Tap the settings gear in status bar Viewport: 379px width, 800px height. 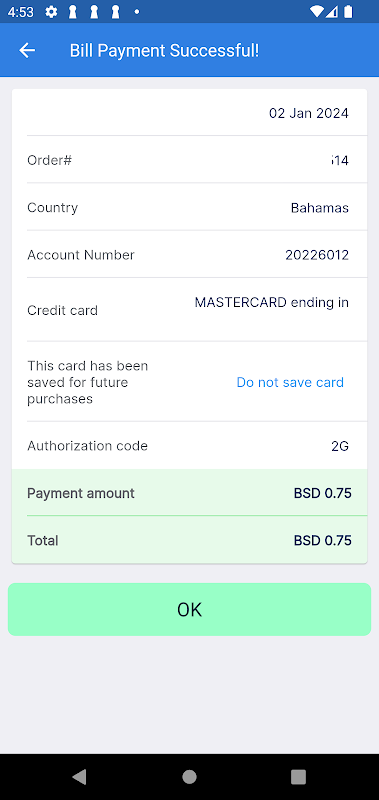[x=51, y=12]
